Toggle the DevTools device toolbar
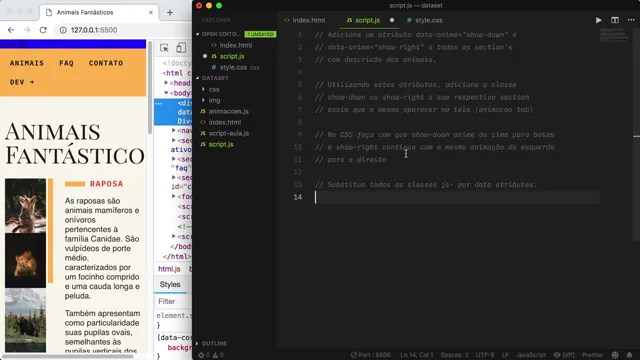The image size is (640, 360). click(181, 48)
